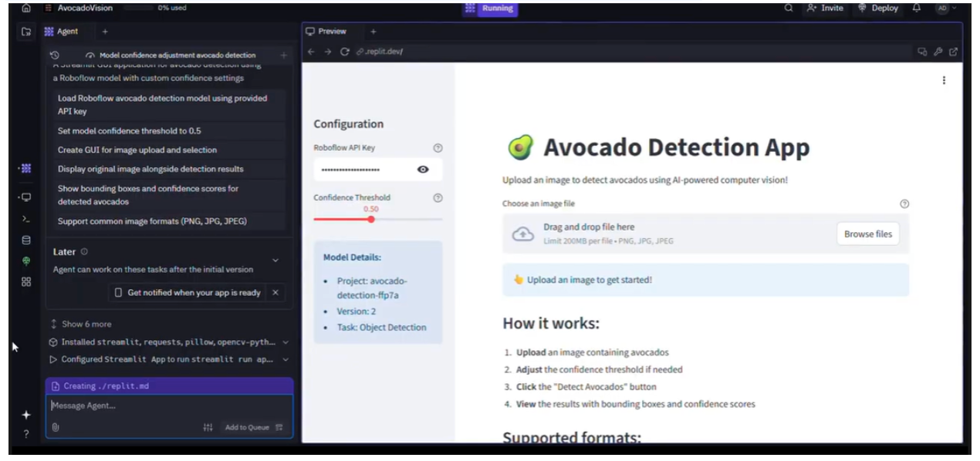Dismiss the get notified prompt with X
Screen dimensions: 980x461
pos(275,293)
